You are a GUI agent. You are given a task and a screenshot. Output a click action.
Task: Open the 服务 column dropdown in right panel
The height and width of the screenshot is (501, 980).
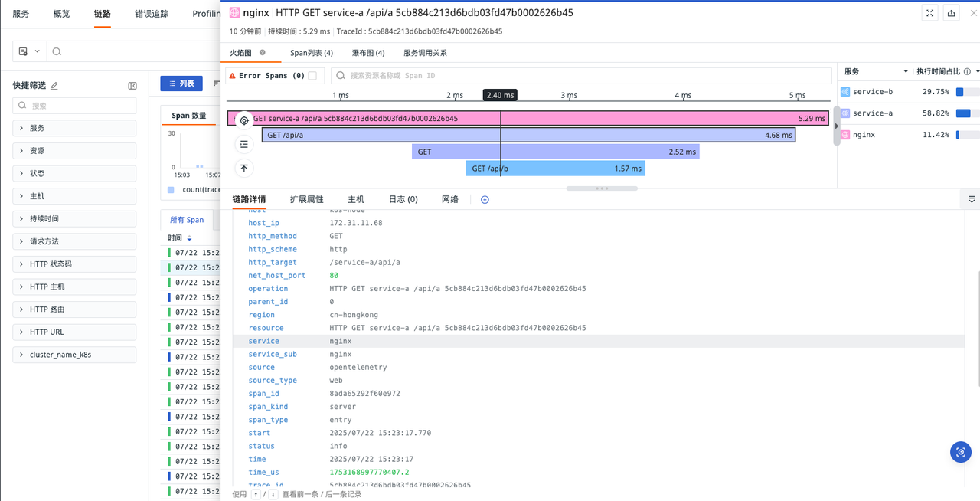(906, 71)
